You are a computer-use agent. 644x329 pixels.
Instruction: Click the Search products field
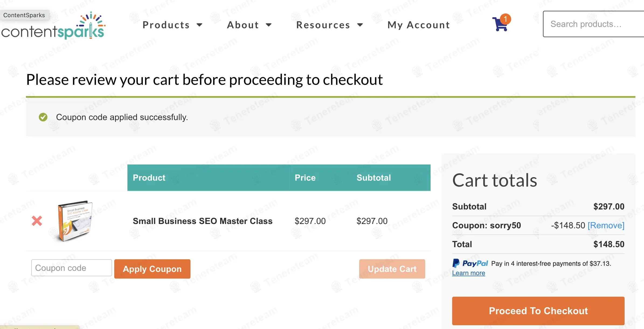(x=593, y=24)
